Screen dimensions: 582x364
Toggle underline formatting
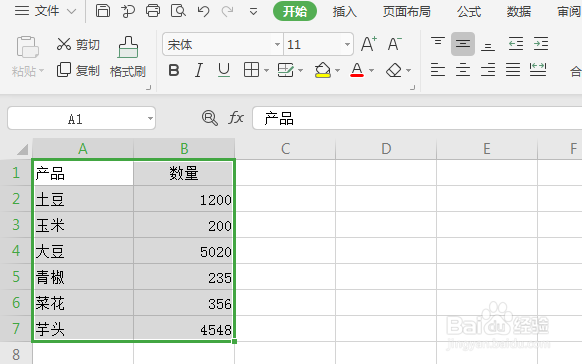tap(224, 70)
